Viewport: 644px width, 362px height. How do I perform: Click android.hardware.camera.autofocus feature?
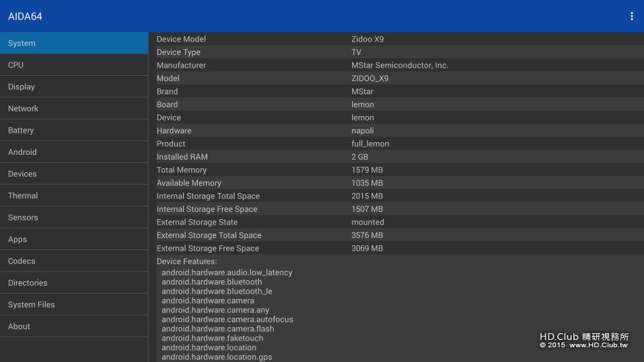pyautogui.click(x=227, y=319)
